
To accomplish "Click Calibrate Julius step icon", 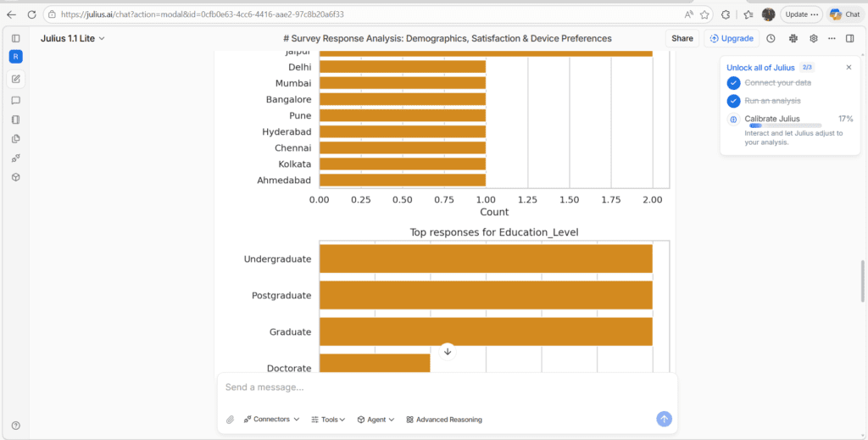I will coord(733,119).
